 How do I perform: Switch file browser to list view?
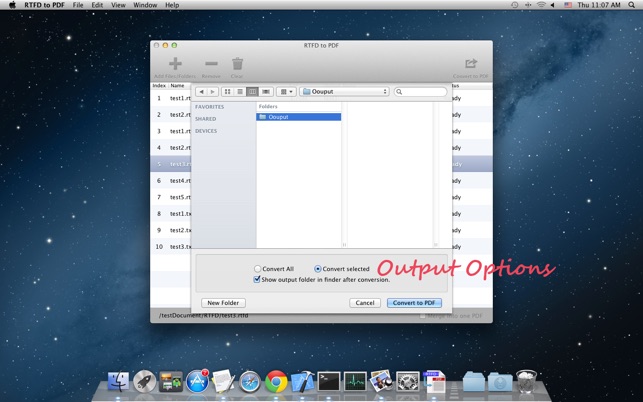[240, 92]
